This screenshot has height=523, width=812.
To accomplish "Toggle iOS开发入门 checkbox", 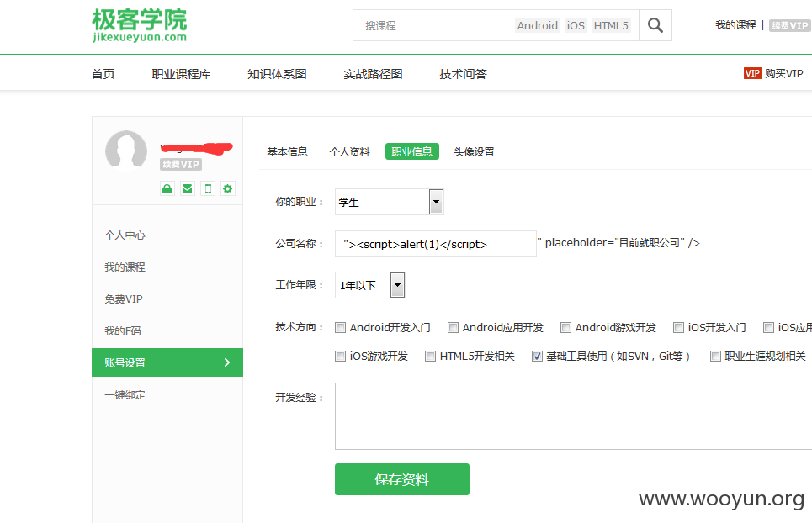I will [x=678, y=327].
